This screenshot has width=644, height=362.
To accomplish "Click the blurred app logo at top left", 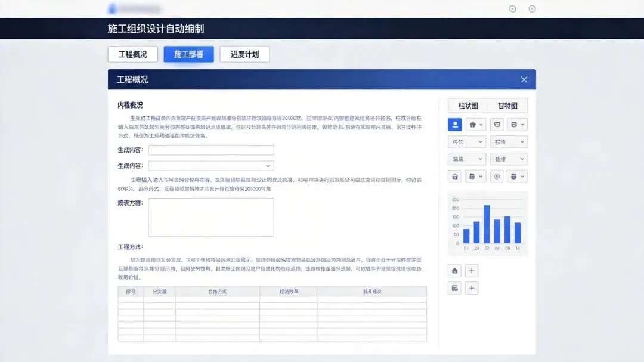I will tap(135, 8).
